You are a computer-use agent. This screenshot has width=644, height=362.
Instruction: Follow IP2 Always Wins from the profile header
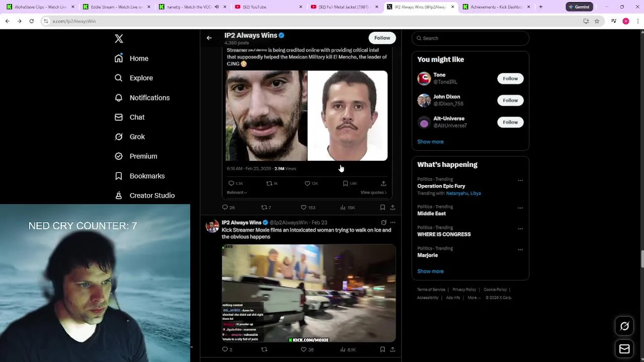382,38
